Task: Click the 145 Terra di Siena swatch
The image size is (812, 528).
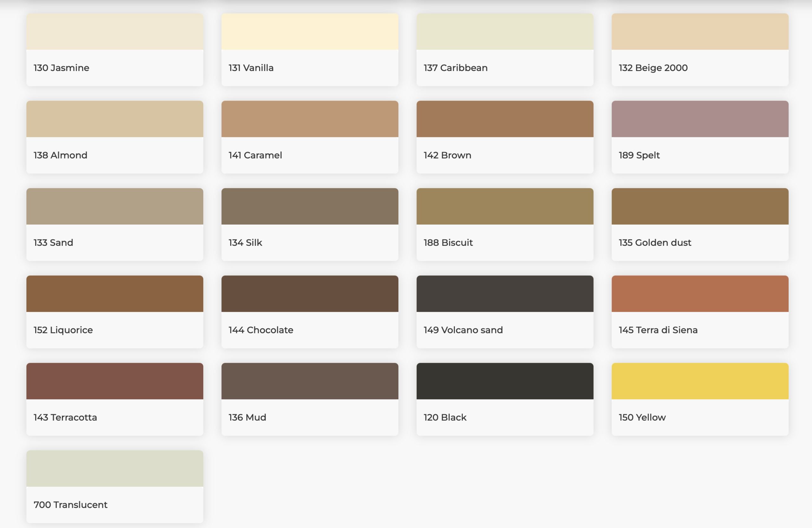Action: click(x=700, y=294)
